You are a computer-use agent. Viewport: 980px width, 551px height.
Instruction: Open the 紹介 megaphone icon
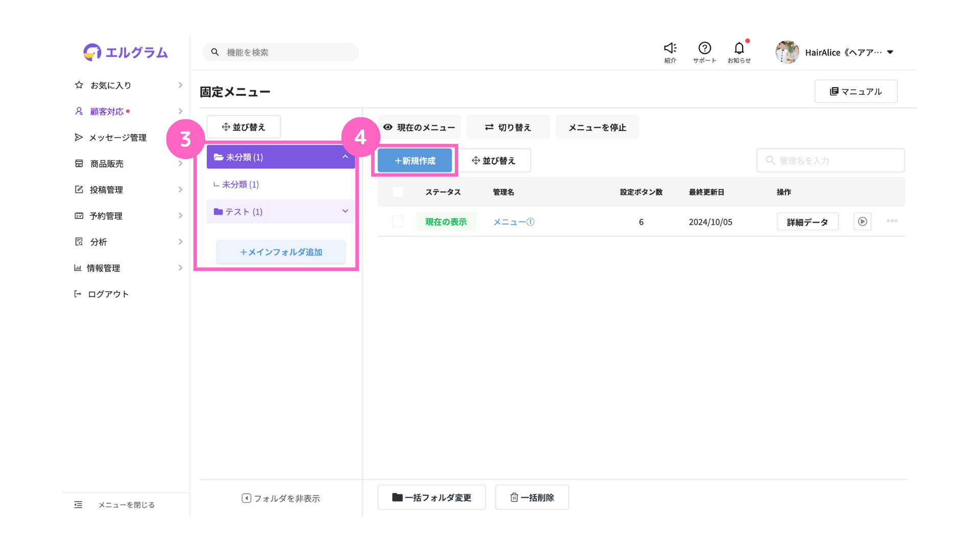(x=670, y=48)
